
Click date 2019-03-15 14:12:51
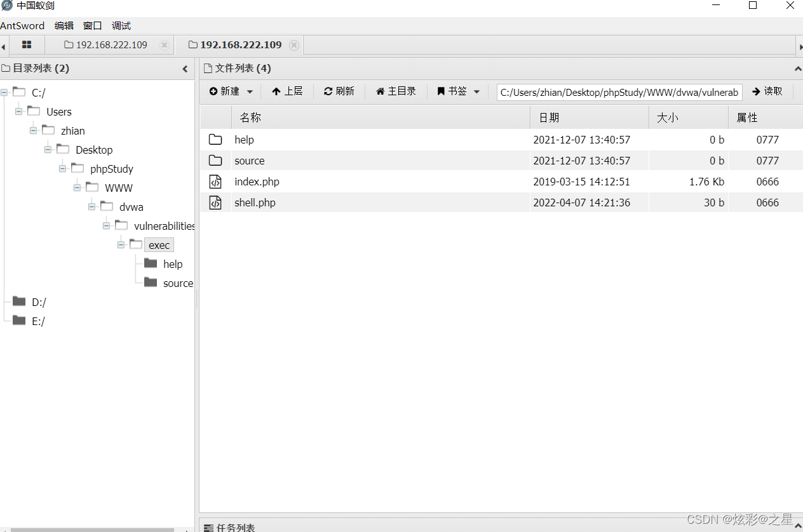pyautogui.click(x=582, y=182)
